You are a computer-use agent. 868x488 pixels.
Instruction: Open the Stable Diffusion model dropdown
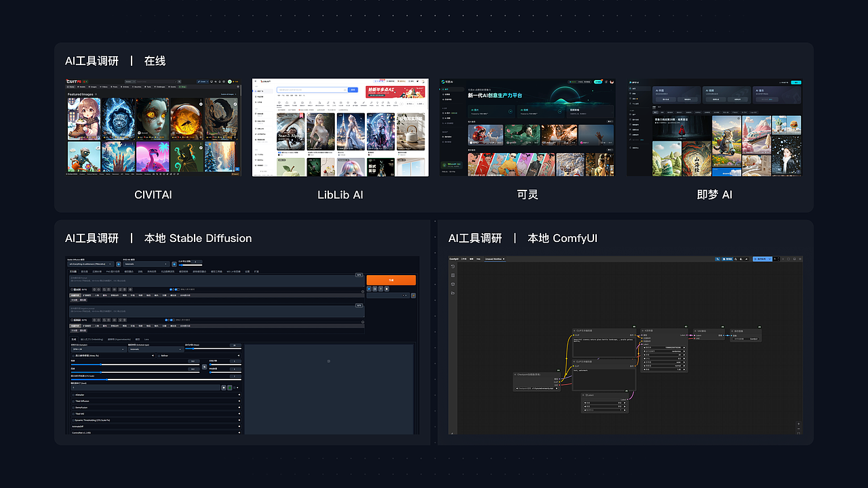[x=91, y=264]
